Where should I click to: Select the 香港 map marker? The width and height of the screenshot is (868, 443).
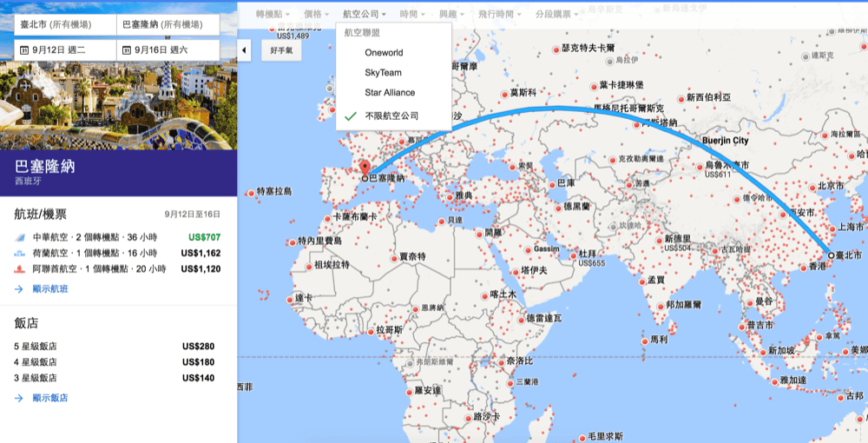[x=803, y=268]
